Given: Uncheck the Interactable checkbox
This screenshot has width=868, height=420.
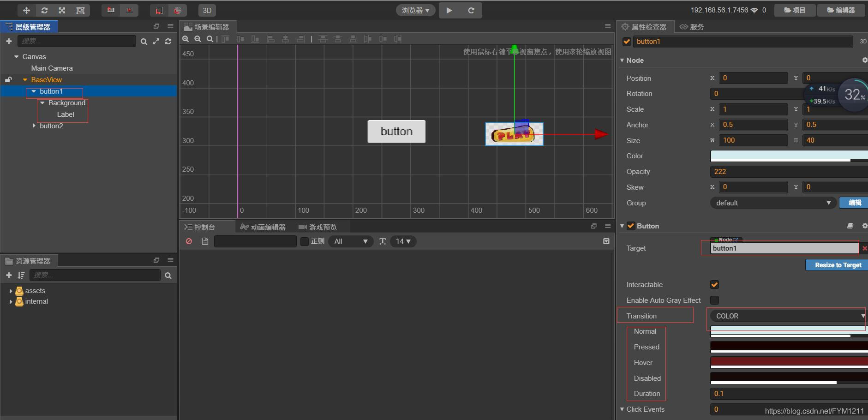Looking at the screenshot, I should point(715,285).
